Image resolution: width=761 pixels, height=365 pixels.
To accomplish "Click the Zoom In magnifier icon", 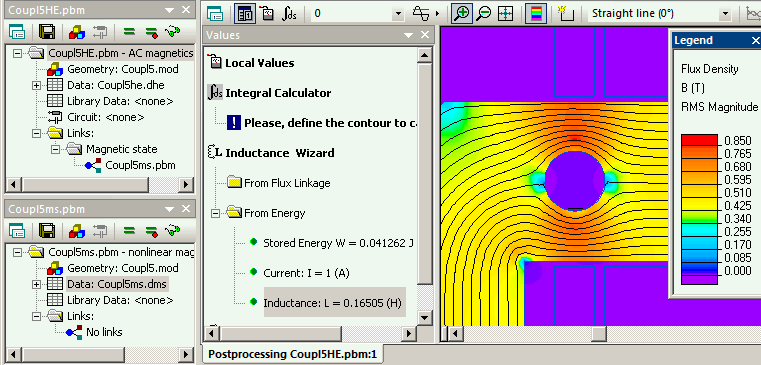I will (x=462, y=13).
